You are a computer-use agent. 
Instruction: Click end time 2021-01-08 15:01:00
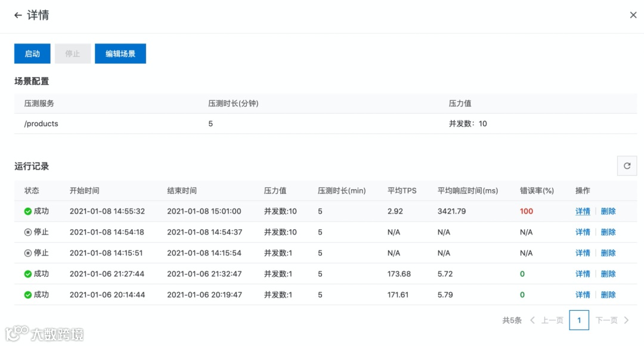(x=204, y=211)
